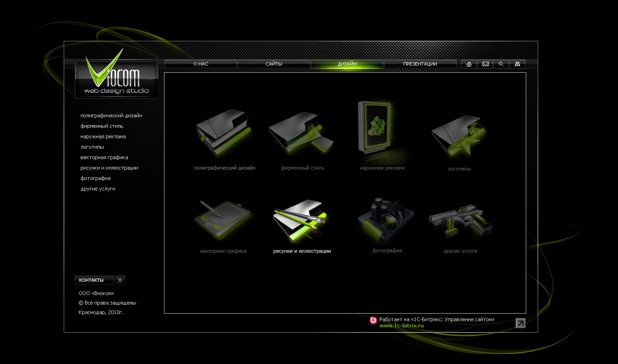
Task: Open логотипы from the left sidebar
Action: pyautogui.click(x=92, y=147)
